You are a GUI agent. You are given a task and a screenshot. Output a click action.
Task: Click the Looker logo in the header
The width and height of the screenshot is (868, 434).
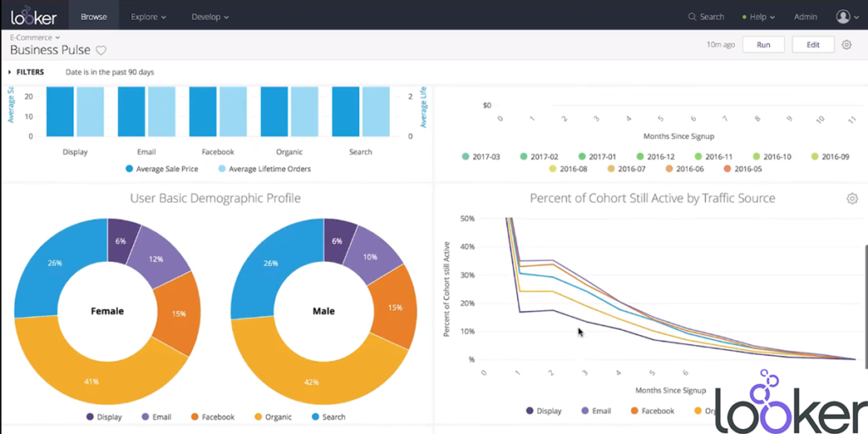[x=34, y=16]
